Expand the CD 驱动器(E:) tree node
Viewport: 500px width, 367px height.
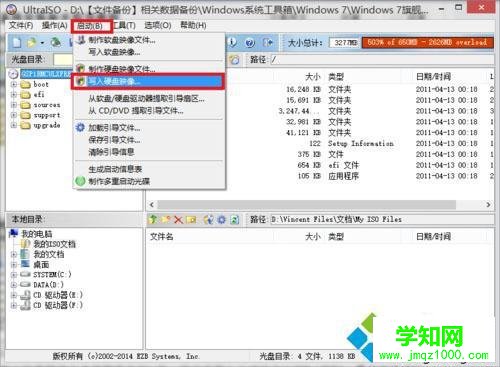[x=14, y=295]
